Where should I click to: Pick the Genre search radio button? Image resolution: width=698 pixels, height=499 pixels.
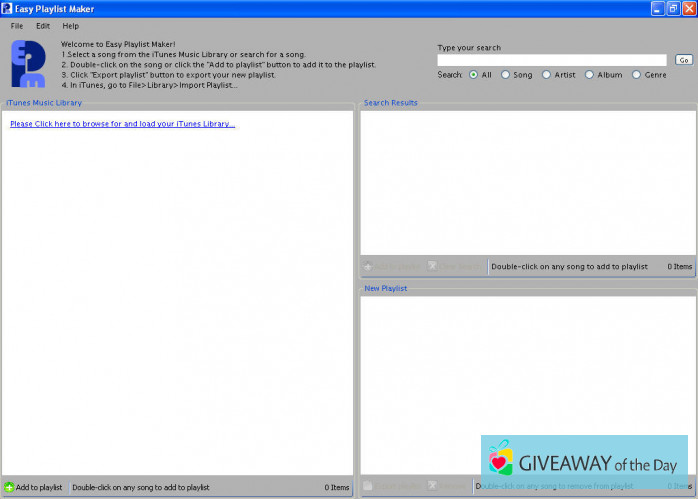pyautogui.click(x=636, y=74)
